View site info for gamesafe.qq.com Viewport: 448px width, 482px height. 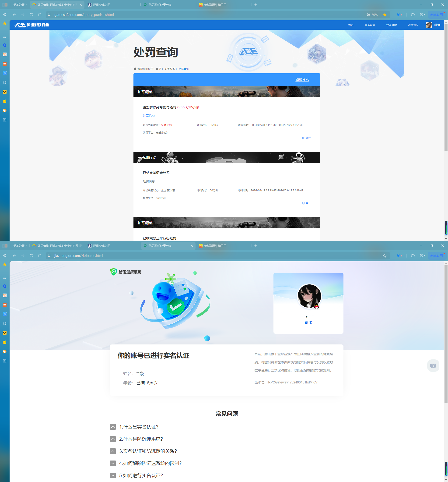(50, 14)
